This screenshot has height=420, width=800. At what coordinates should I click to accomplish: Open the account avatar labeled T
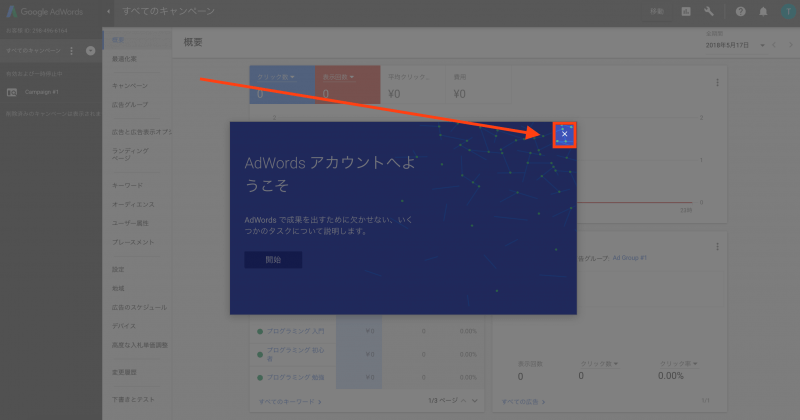coord(788,11)
